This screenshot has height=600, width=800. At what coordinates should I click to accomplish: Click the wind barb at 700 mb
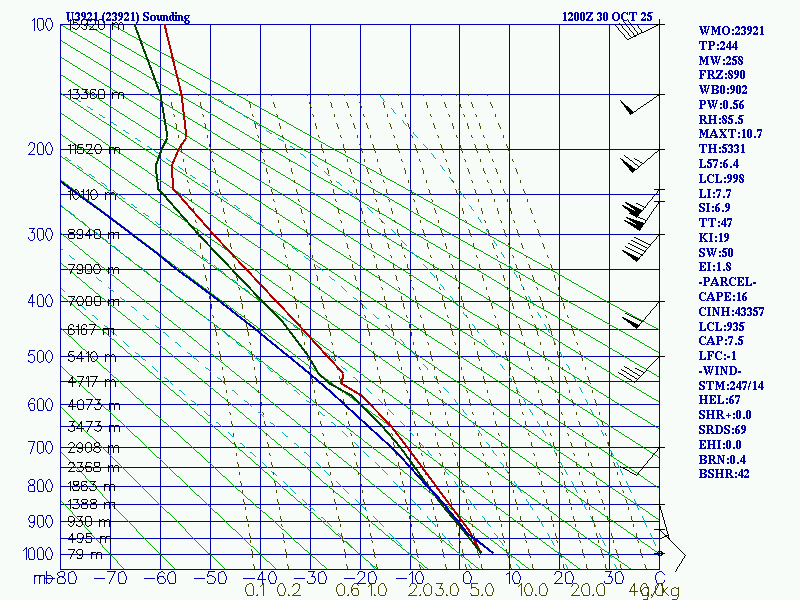point(640,461)
